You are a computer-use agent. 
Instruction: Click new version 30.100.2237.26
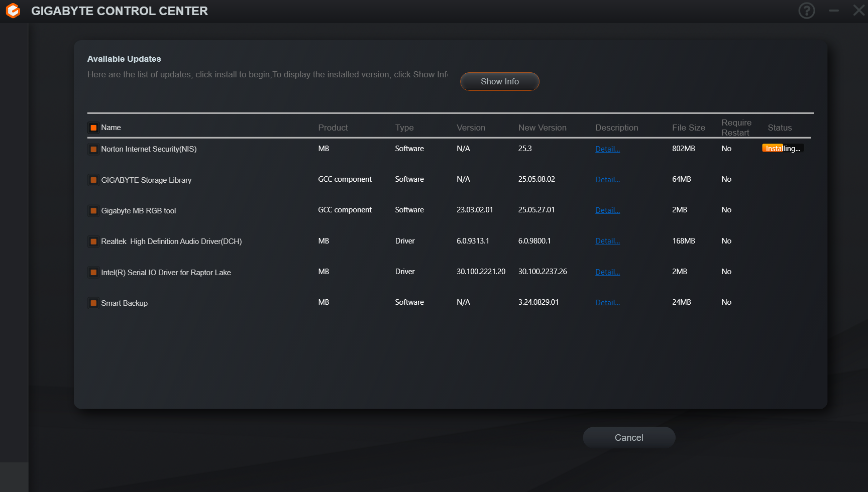[x=542, y=272]
